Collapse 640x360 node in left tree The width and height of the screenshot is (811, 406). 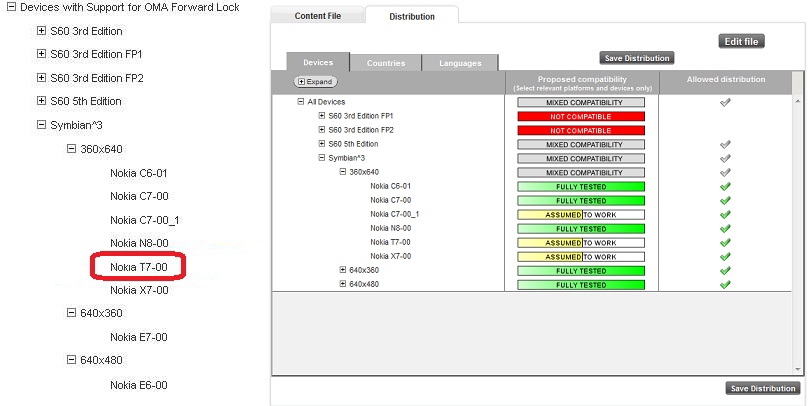(71, 312)
